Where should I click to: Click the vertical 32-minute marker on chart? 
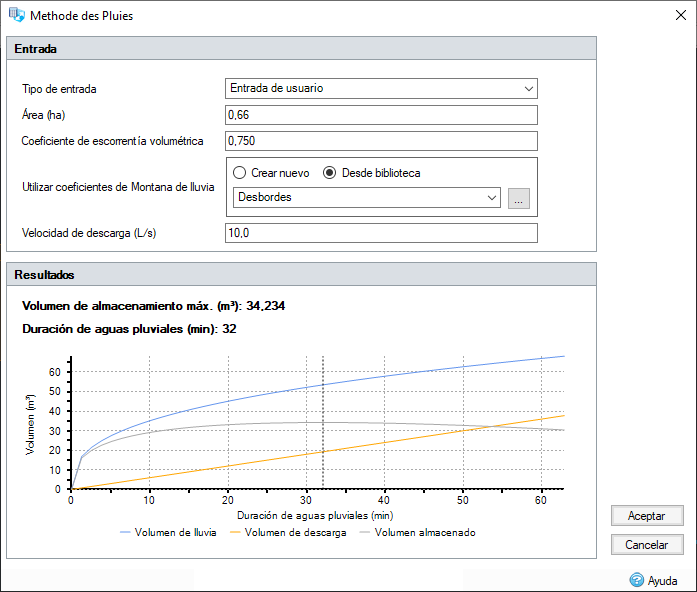pos(323,422)
